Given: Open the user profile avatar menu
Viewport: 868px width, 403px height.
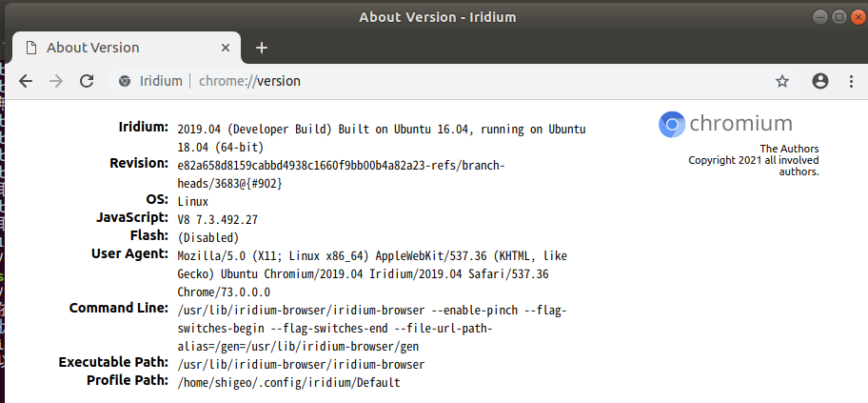Looking at the screenshot, I should pos(819,82).
